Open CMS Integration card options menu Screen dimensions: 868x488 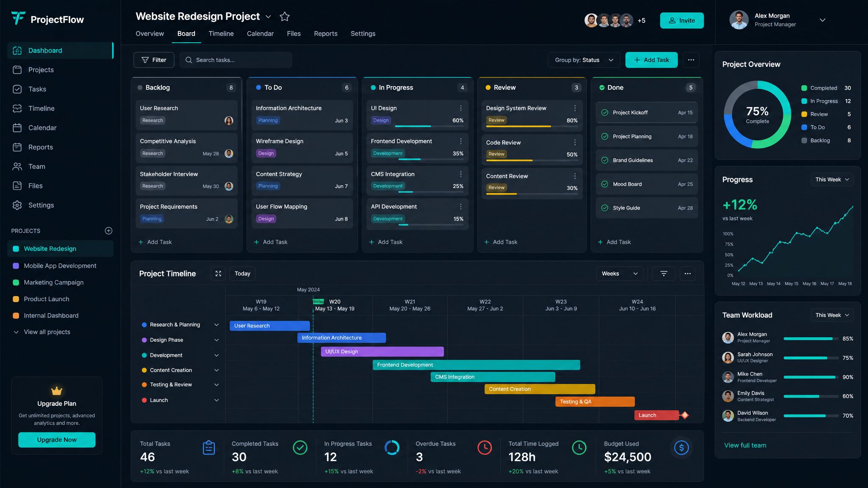pos(461,174)
